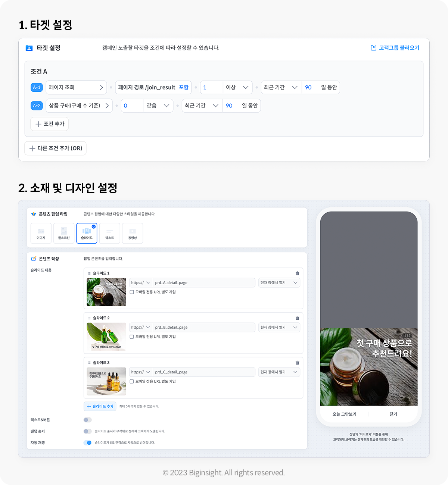
Task: Open 최근 기간 dropdown in row A-2
Action: coord(202,106)
